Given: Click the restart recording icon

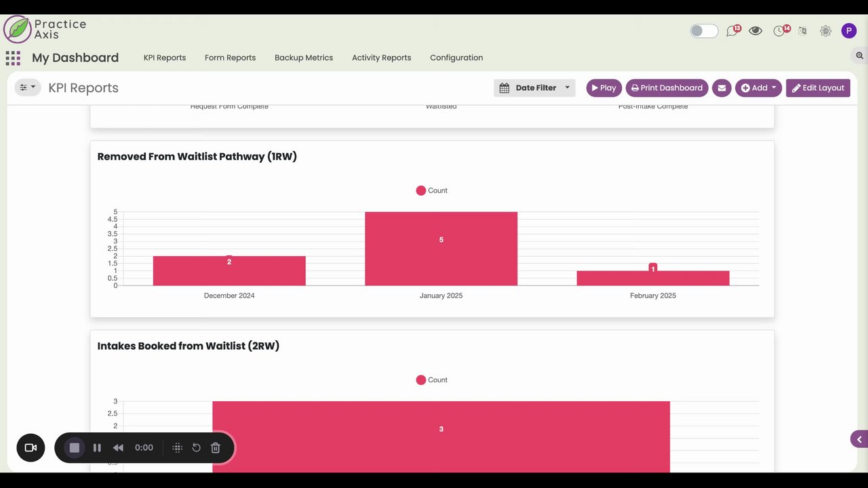Looking at the screenshot, I should [196, 447].
